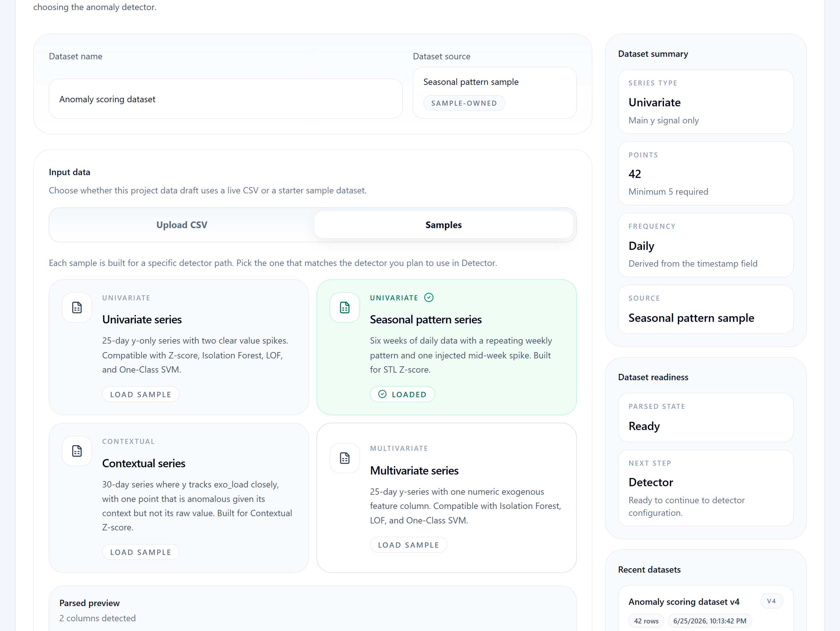Screen dimensions: 840x631
Task: Click the Seasonal pattern series file icon
Action: point(344,307)
